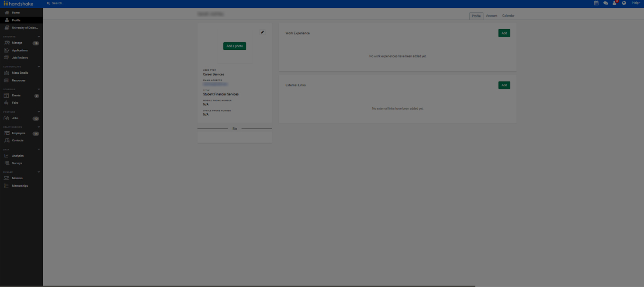Collapse the Students sidebar section
Image resolution: width=644 pixels, height=287 pixels.
pyautogui.click(x=39, y=37)
